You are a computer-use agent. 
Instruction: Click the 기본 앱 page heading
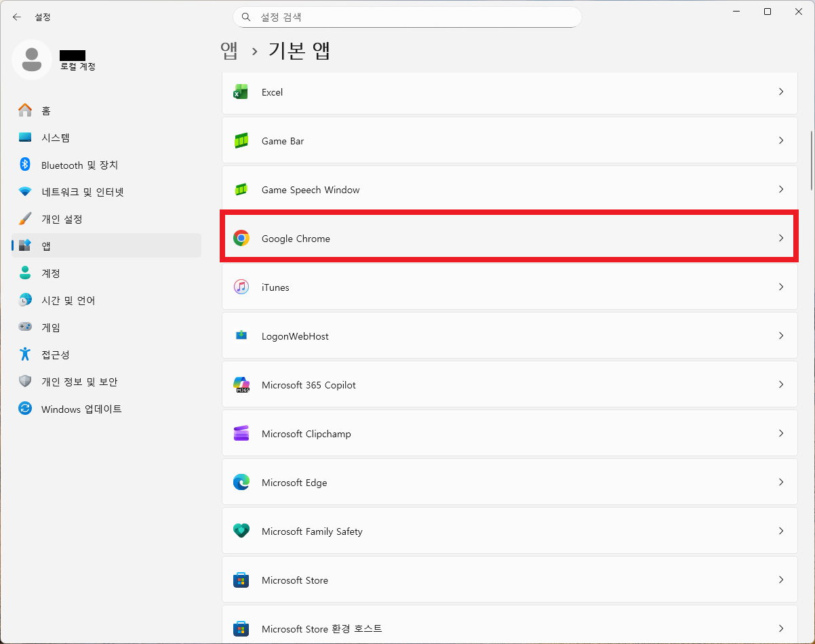point(299,51)
